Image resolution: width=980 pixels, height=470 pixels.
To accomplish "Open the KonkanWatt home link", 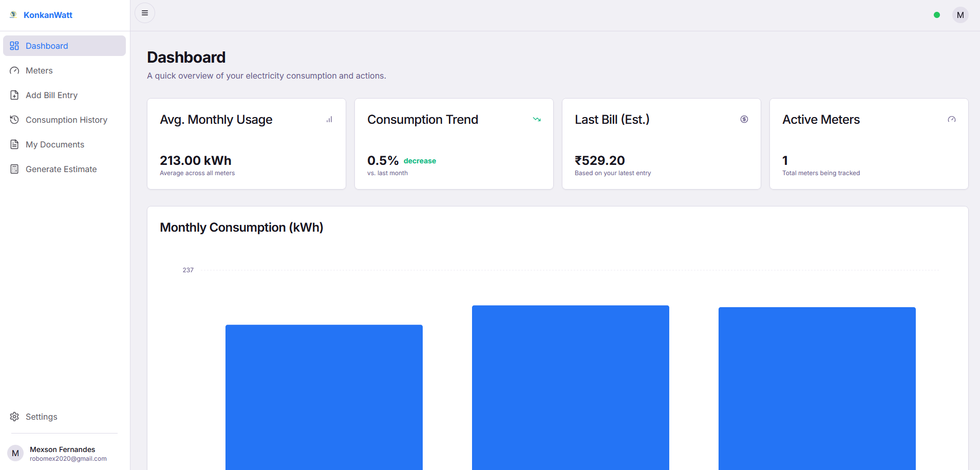I will (x=48, y=15).
